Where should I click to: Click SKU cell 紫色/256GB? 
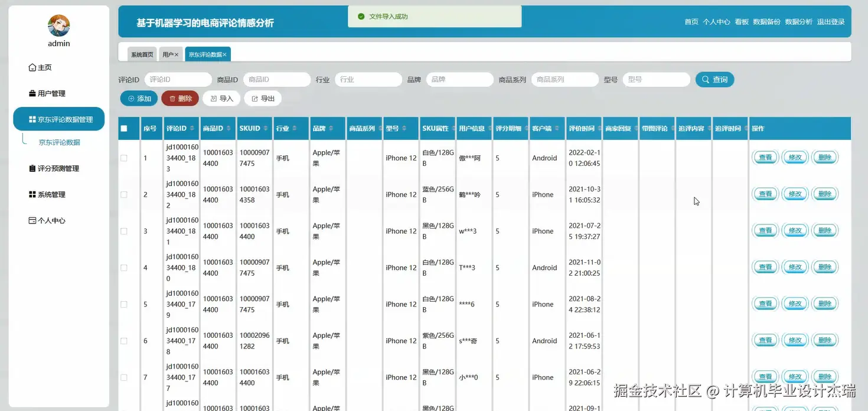click(x=438, y=341)
